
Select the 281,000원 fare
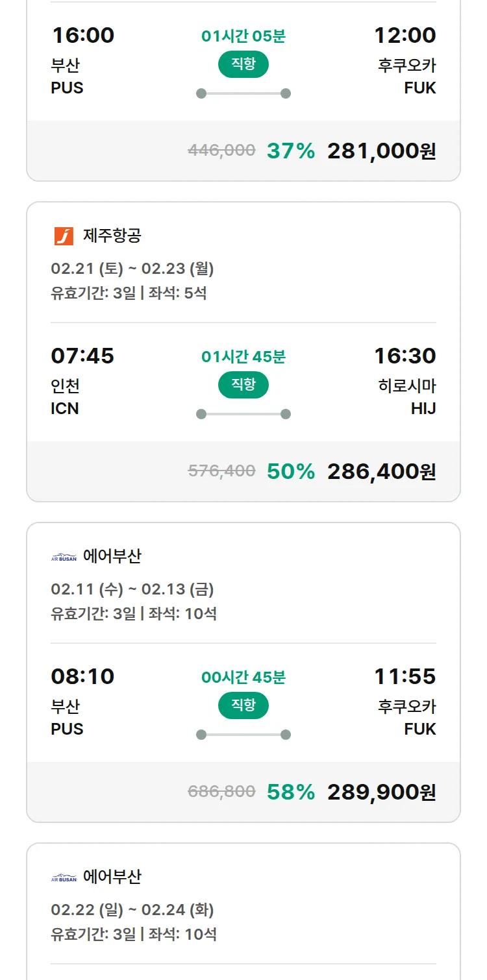click(x=381, y=151)
